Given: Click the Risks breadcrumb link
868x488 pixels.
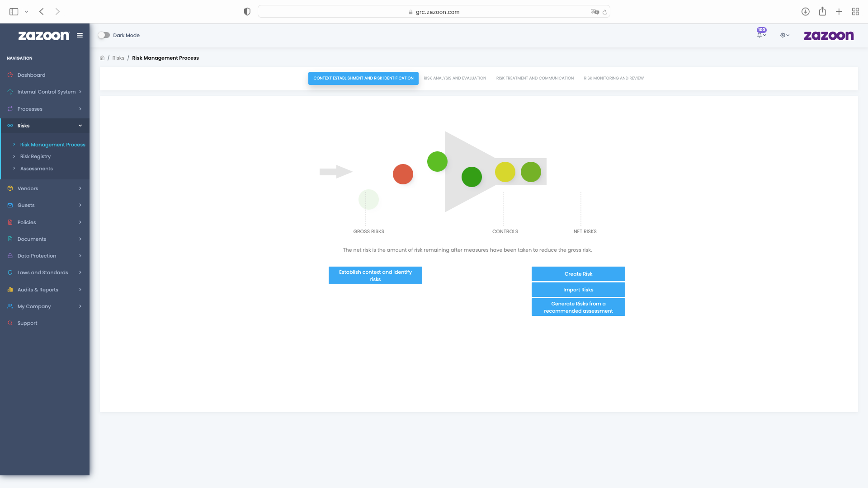Looking at the screenshot, I should [x=118, y=58].
